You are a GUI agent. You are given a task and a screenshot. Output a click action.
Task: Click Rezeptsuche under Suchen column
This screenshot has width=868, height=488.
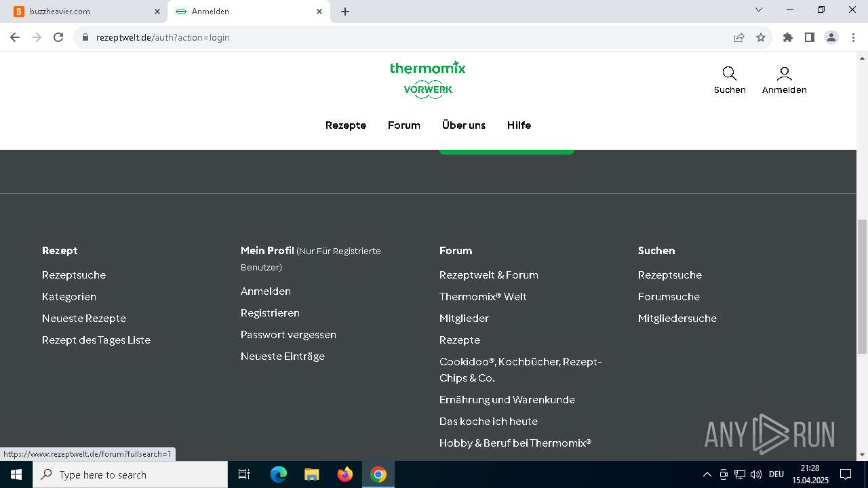670,275
